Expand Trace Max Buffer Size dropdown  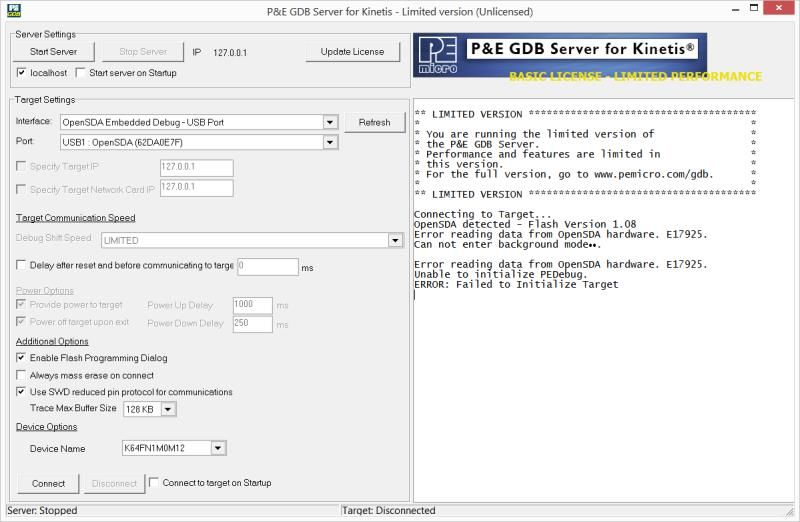point(168,409)
